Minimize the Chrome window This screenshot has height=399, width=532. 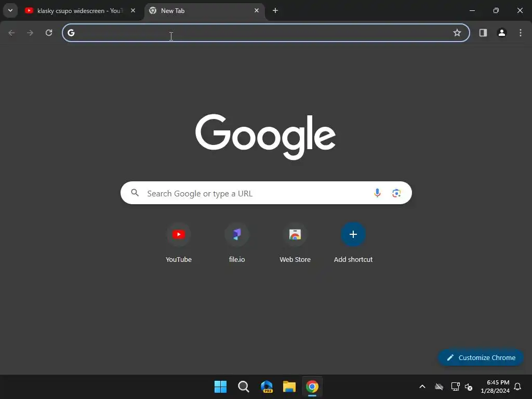(472, 10)
